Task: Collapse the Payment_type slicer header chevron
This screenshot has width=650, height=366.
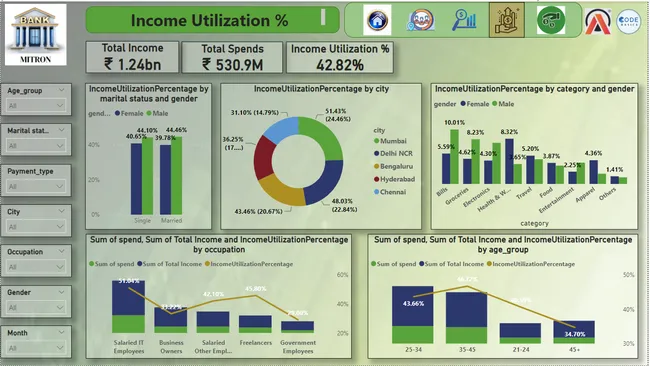Action: (x=61, y=171)
